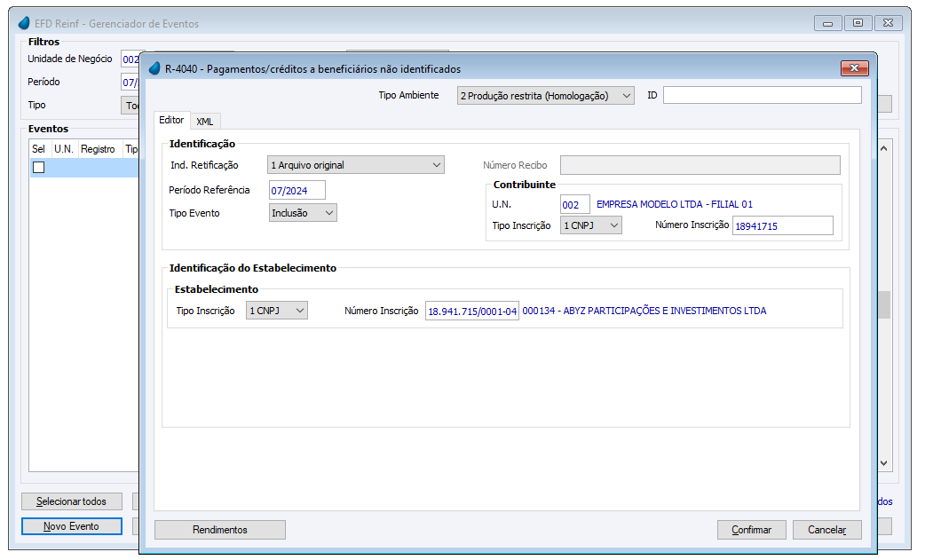Close the R-4040 dialog with red X
The image size is (933, 560).
(855, 68)
